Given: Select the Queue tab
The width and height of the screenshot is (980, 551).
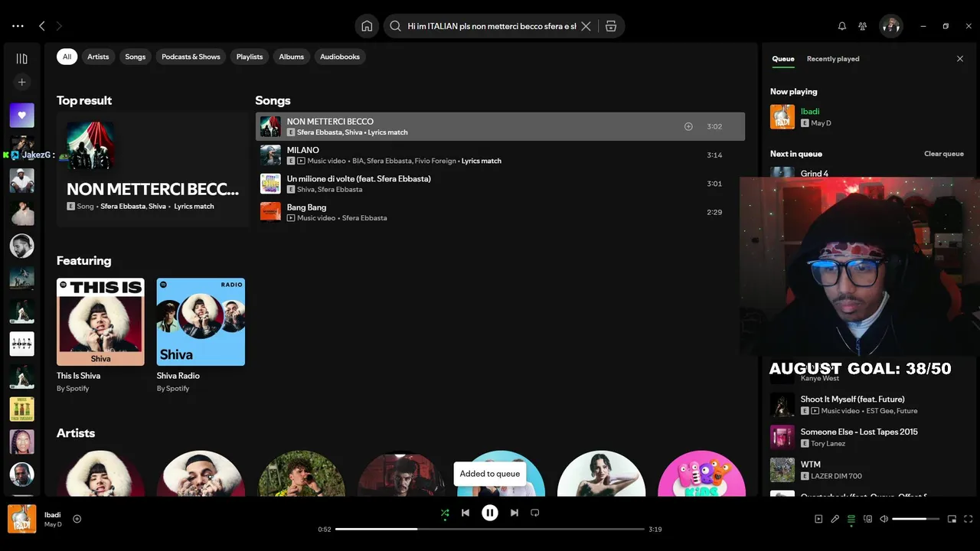Looking at the screenshot, I should click(783, 59).
